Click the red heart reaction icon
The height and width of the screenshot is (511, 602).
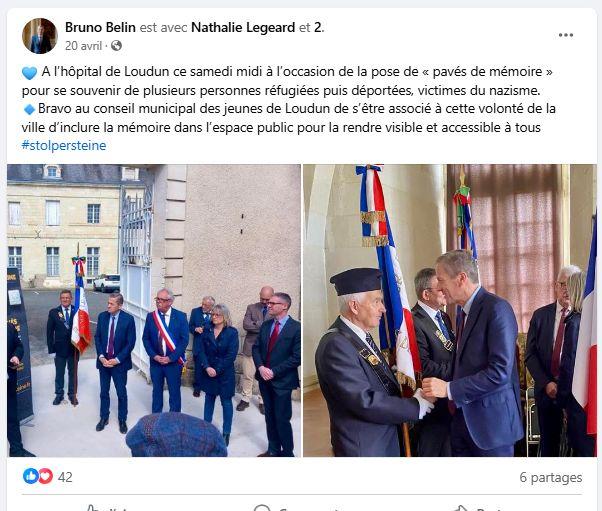click(x=45, y=476)
